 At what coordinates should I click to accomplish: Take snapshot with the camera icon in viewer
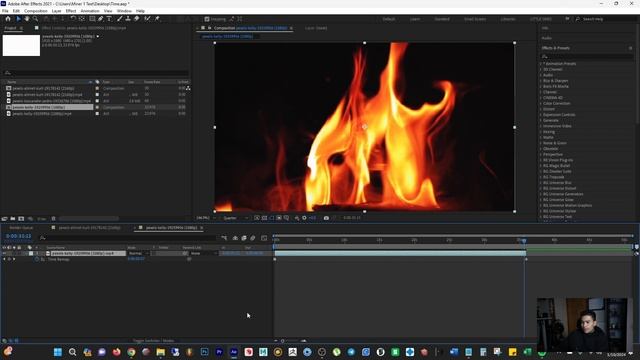tap(326, 218)
